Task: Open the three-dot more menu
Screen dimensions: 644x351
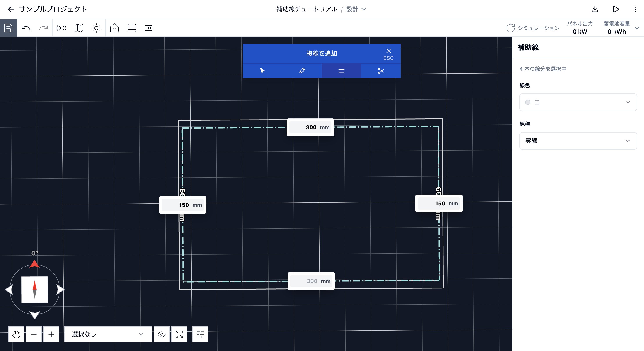Action: tap(635, 9)
